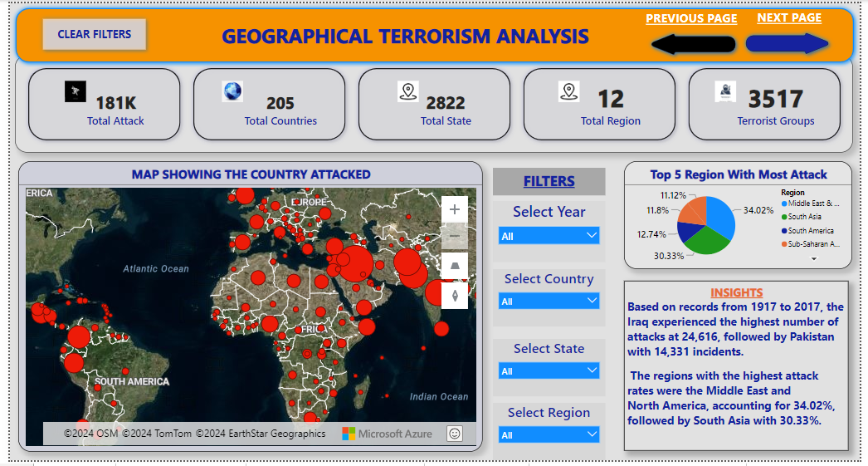Open the Select Year dropdown

click(549, 236)
